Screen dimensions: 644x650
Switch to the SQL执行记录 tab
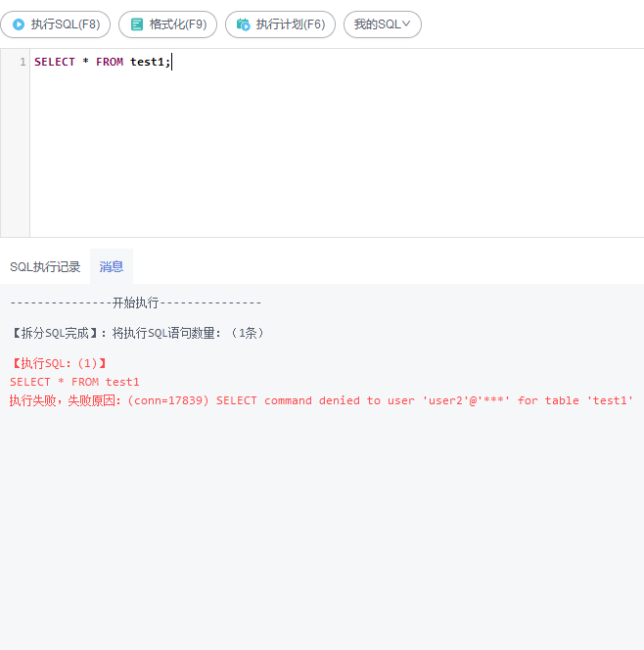point(45,266)
